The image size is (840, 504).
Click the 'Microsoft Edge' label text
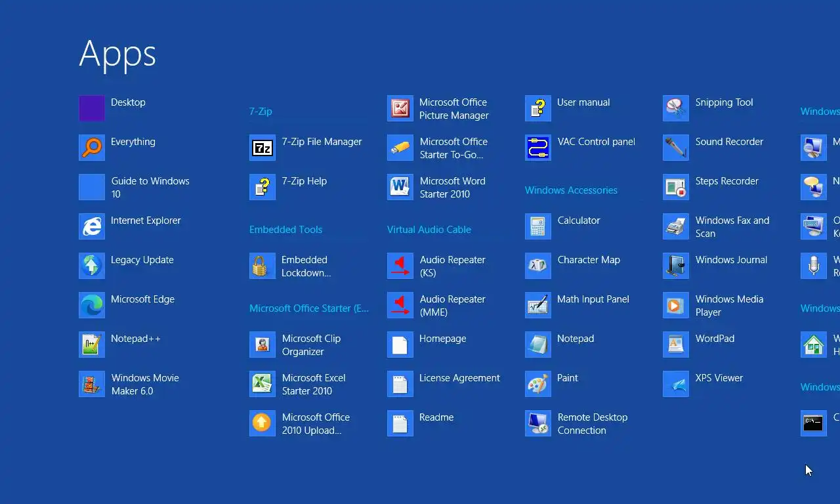[x=142, y=299]
